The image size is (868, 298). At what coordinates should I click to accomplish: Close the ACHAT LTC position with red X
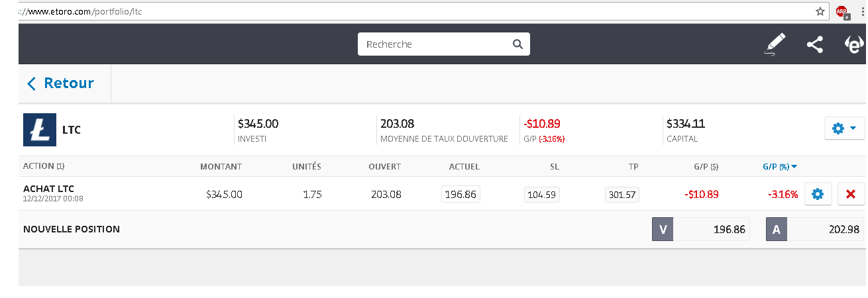pos(851,194)
